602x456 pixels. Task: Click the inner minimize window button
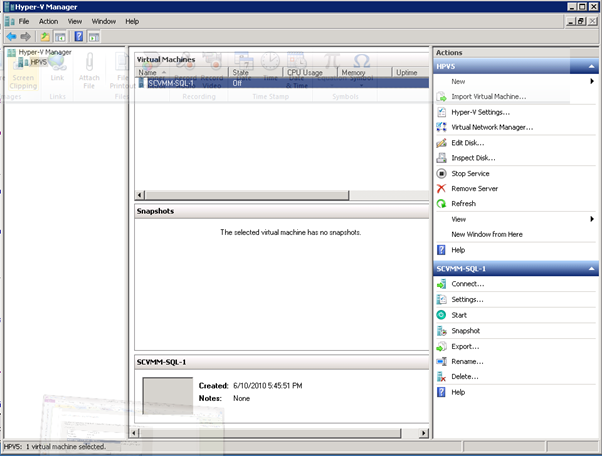tap(571, 21)
